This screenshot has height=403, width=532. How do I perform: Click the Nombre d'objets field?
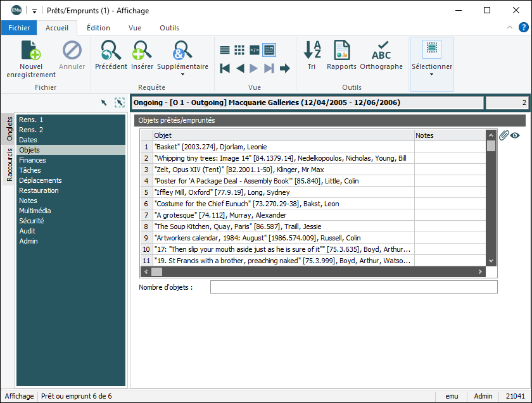pyautogui.click(x=353, y=287)
